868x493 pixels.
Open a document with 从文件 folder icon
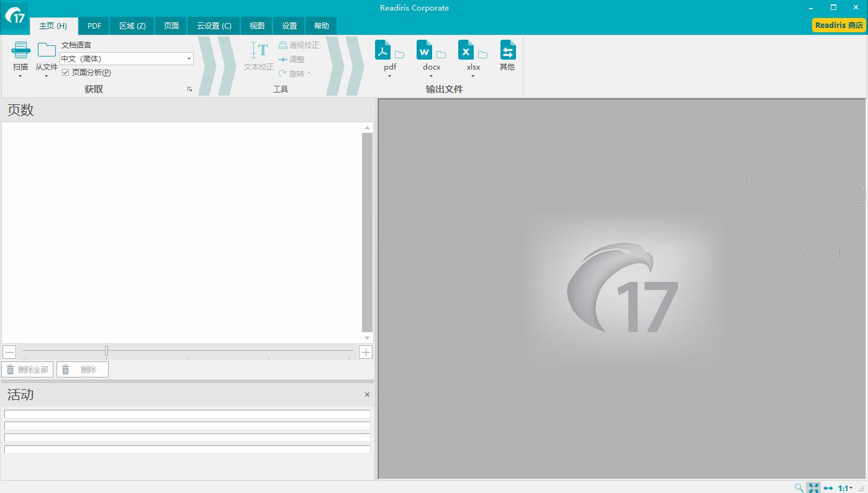[47, 50]
